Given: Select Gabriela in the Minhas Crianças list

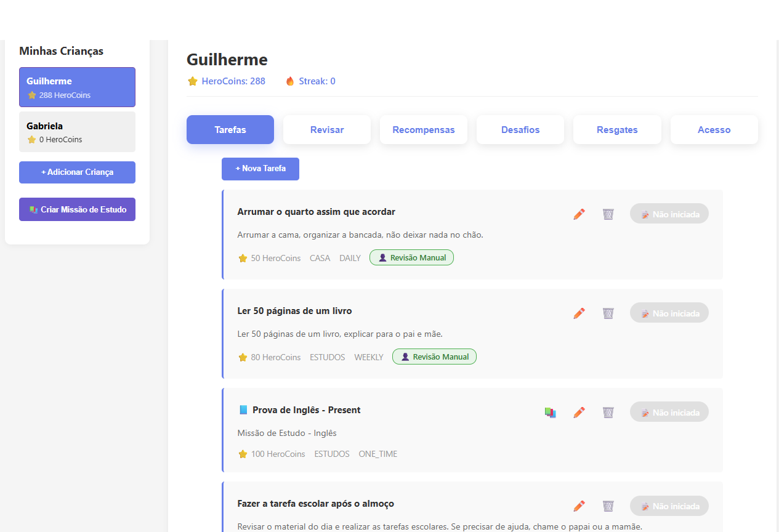Looking at the screenshot, I should click(77, 131).
